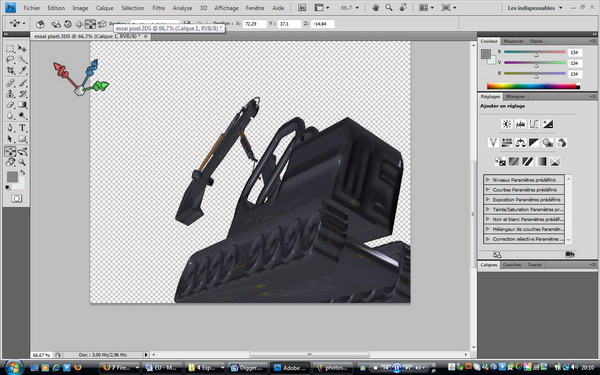Image resolution: width=600 pixels, height=375 pixels.
Task: Open the Filtre menu
Action: point(158,8)
